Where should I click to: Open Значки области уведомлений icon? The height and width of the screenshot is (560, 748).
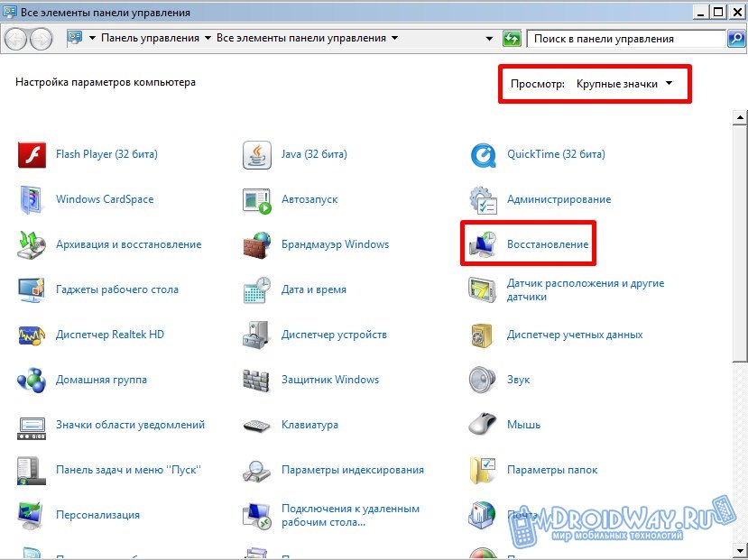click(x=32, y=428)
